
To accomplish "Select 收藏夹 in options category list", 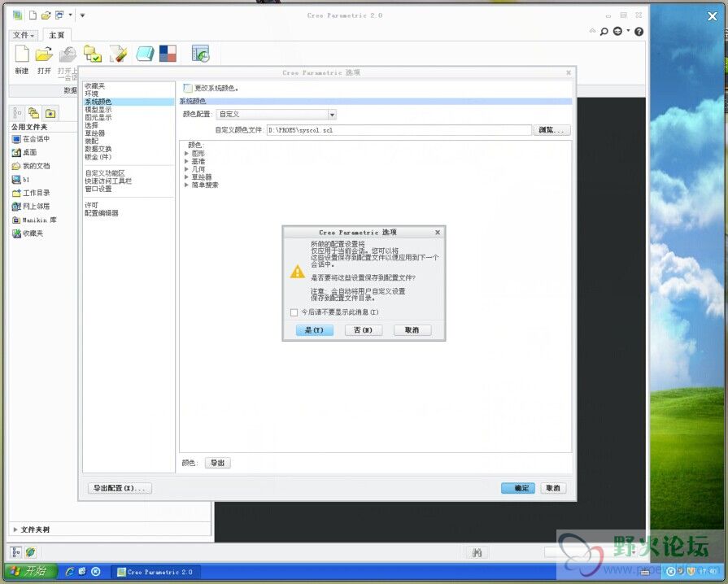I will tap(94, 86).
